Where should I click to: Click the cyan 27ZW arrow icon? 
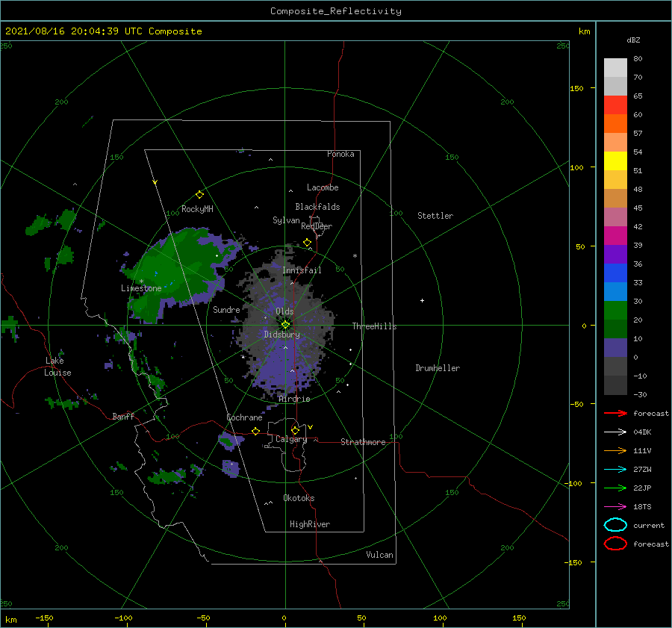[615, 470]
